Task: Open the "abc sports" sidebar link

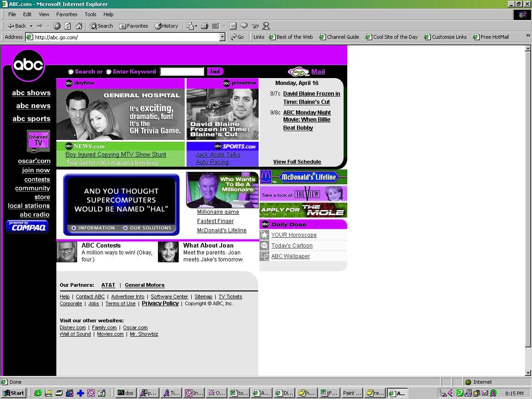Action: [31, 119]
